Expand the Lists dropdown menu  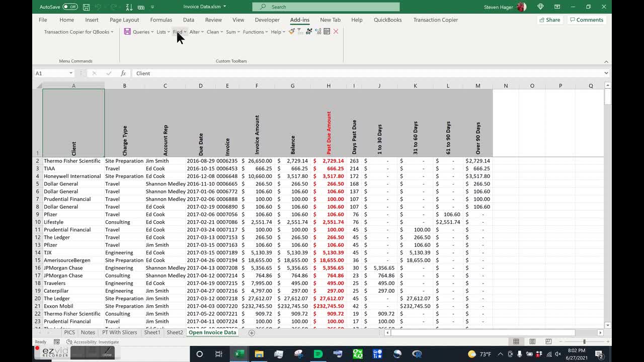point(164,32)
